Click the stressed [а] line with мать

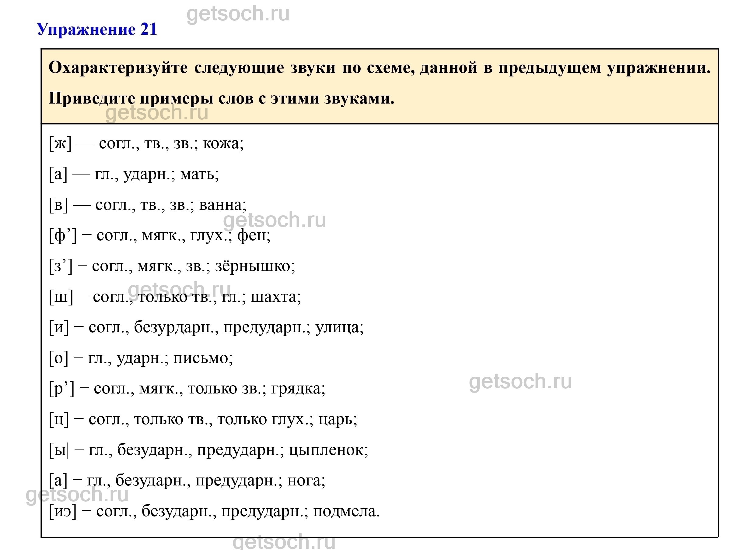tap(134, 174)
